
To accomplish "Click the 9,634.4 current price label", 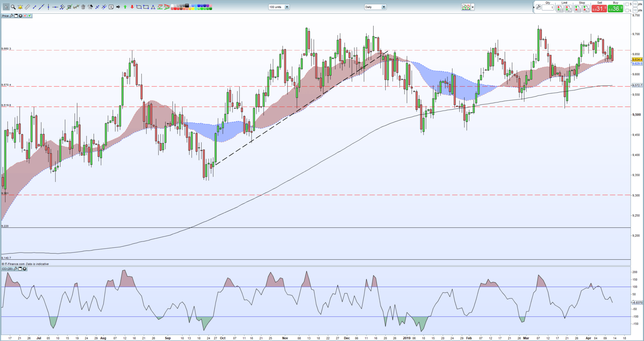I will coord(637,60).
